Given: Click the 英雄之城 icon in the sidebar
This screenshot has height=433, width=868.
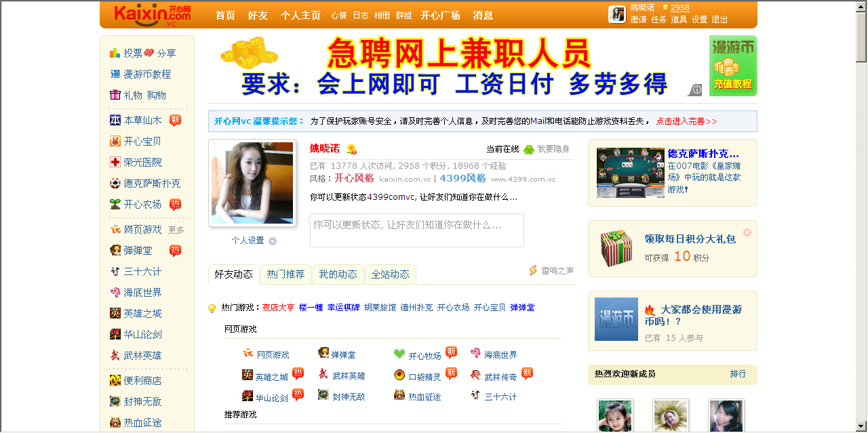Looking at the screenshot, I should point(115,314).
